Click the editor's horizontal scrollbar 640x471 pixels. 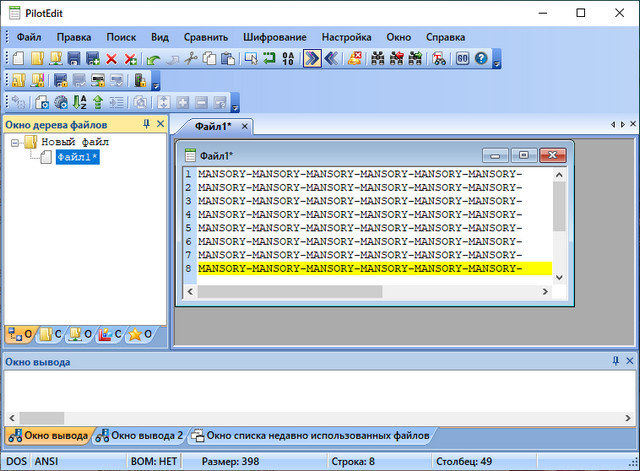click(290, 292)
